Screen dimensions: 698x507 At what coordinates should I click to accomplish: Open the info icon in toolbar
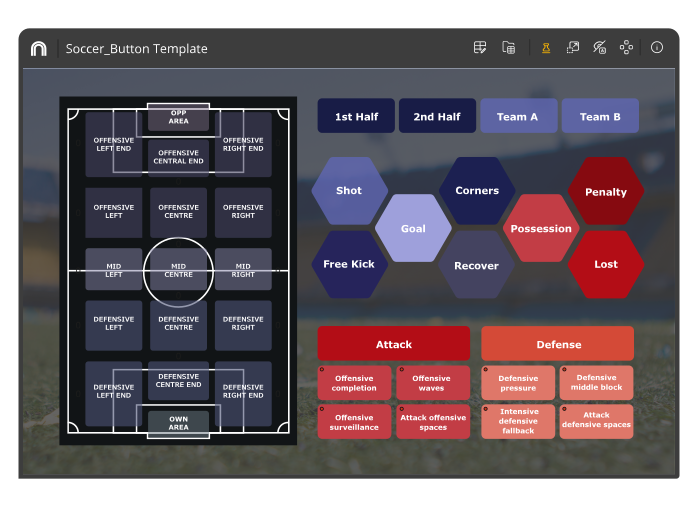point(657,47)
